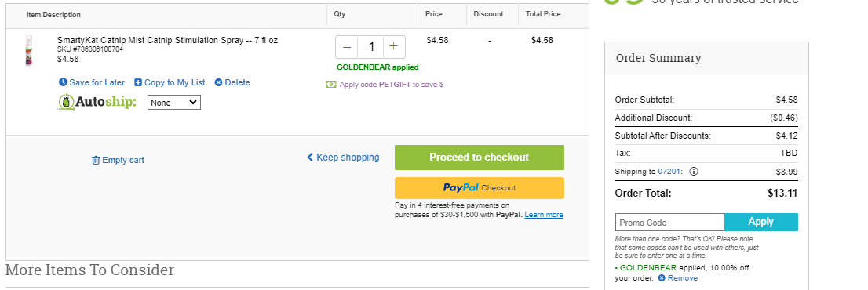Screen dimensions: 868x290
Task: Click the Empty cart trash icon
Action: [96, 160]
